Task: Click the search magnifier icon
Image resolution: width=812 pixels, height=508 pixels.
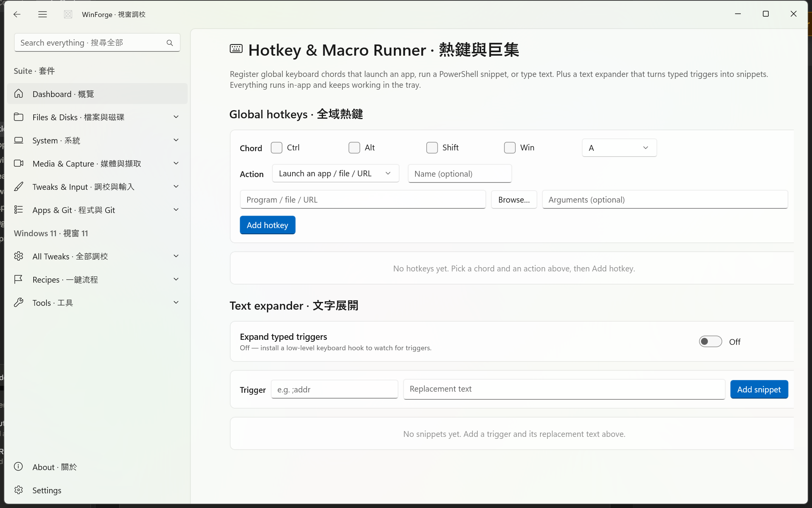Action: (x=170, y=43)
